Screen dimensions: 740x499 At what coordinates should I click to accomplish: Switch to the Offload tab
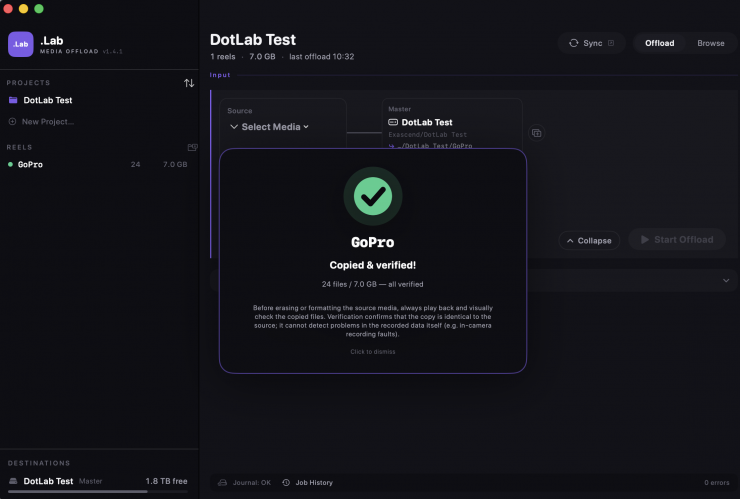point(659,43)
